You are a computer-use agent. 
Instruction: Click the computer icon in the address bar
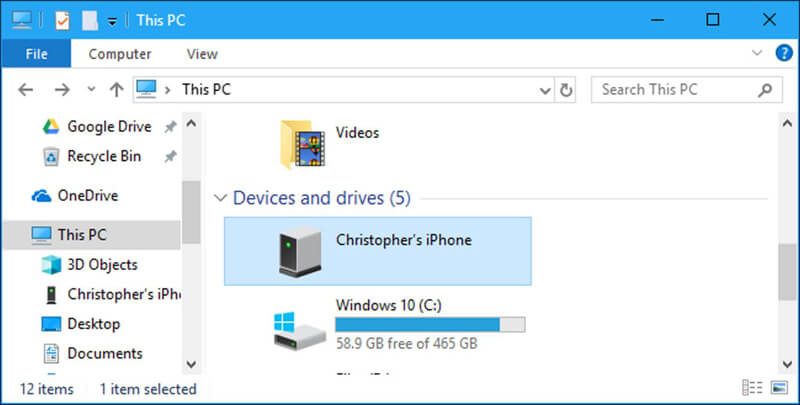(146, 89)
